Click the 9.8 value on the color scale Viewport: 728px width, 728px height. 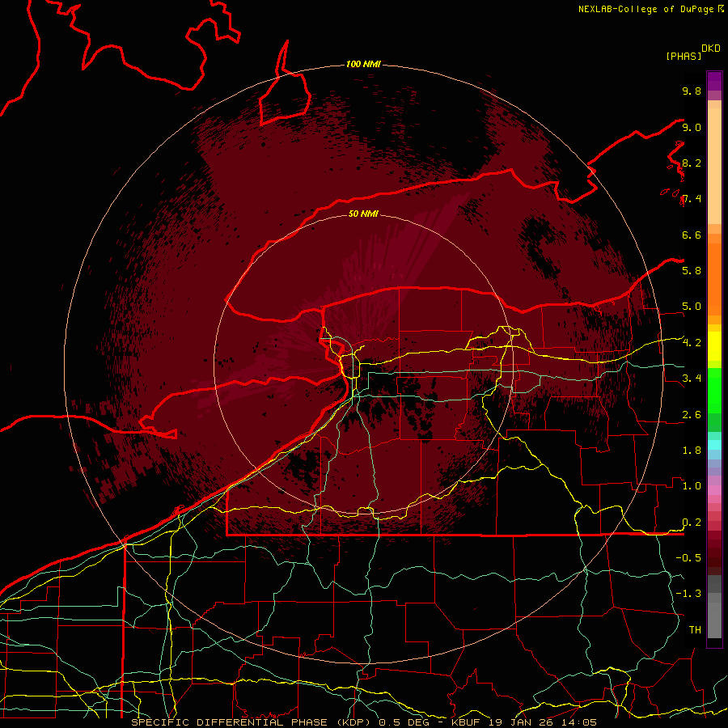coord(692,91)
